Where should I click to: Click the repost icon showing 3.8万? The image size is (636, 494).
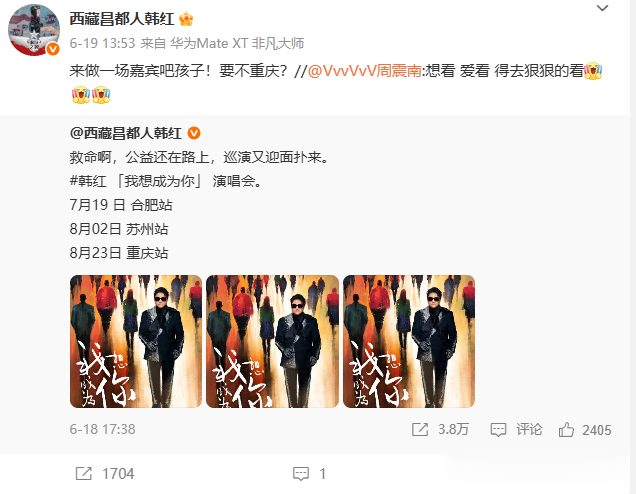(420, 430)
